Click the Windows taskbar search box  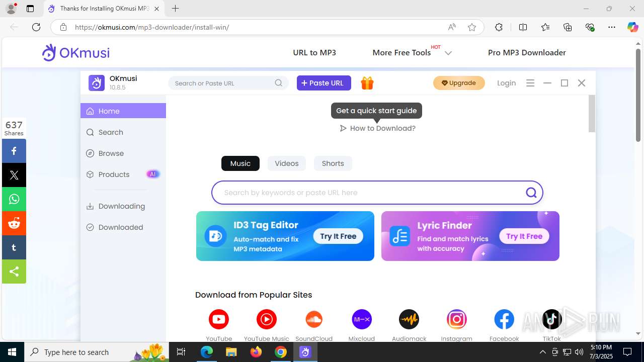(97, 352)
